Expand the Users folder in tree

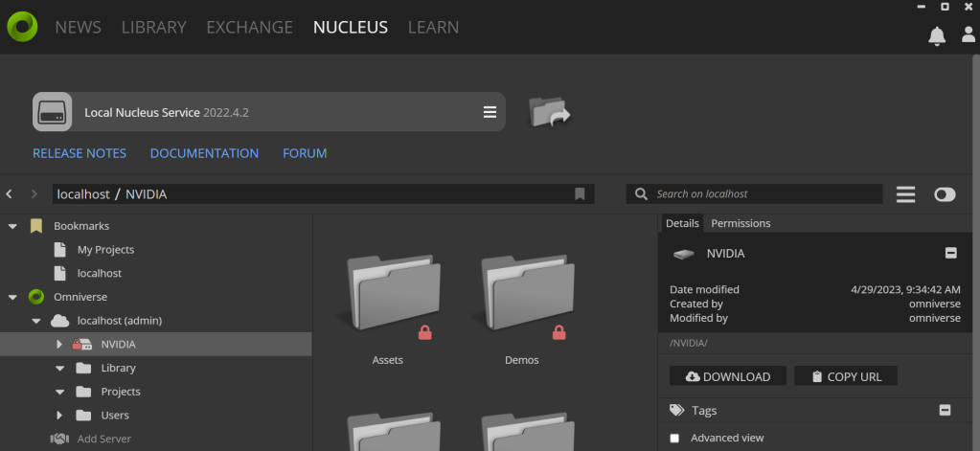point(59,415)
